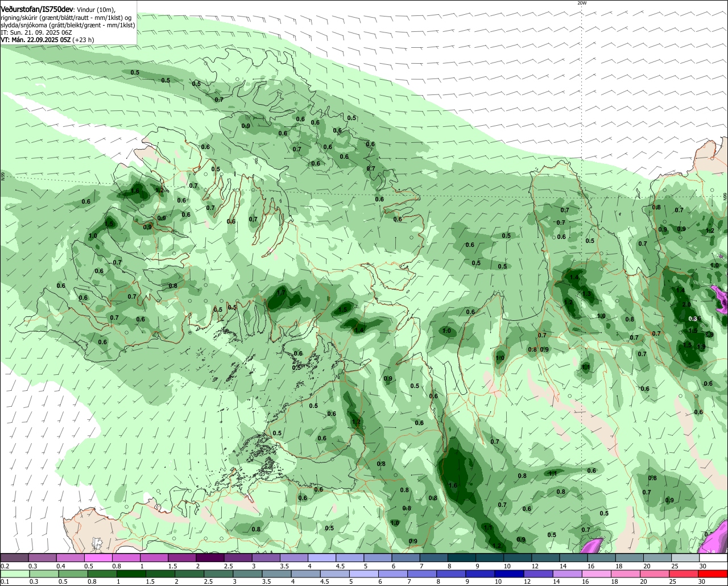
Task: Pick the rain legend swatch between 2.5 and 3
Action: coord(219,574)
